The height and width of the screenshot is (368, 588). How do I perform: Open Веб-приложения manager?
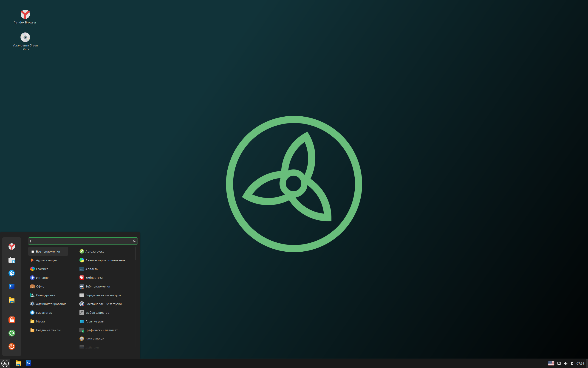105,287
